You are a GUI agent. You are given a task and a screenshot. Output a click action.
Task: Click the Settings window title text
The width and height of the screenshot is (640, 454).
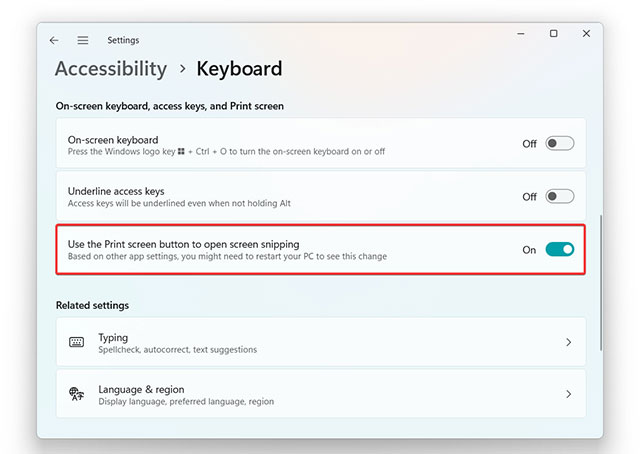123,40
